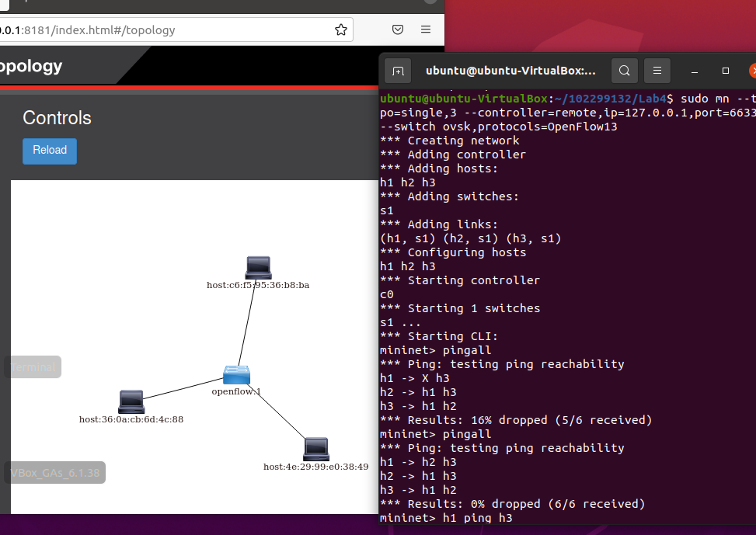Select host c6:f5:95:36:b8:ba icon in the topology

coord(259,267)
